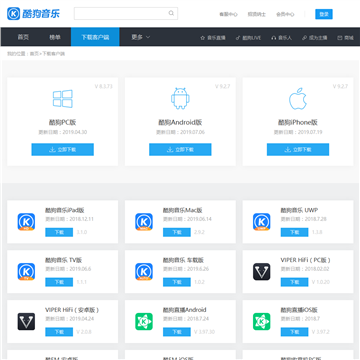The image size is (360, 360).
Task: Click the Kugou Music logo
Action: tap(33, 14)
